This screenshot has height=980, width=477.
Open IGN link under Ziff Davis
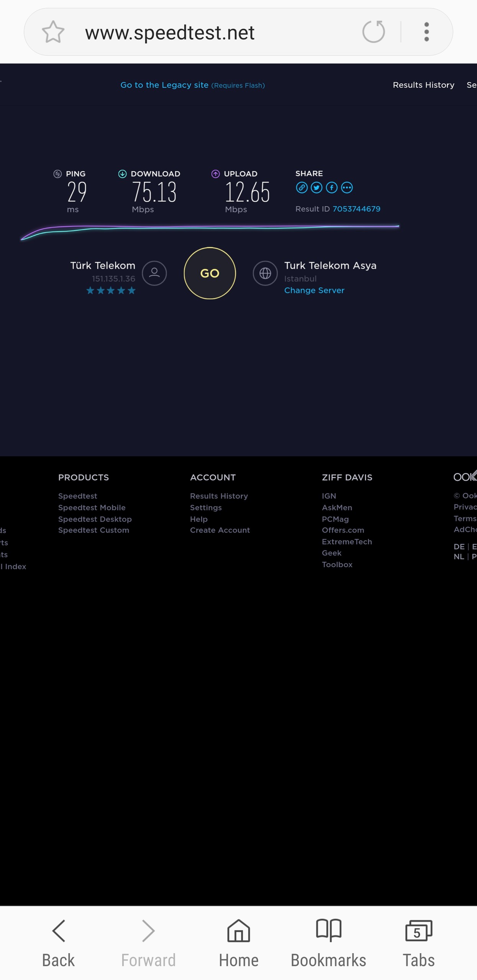pyautogui.click(x=329, y=496)
